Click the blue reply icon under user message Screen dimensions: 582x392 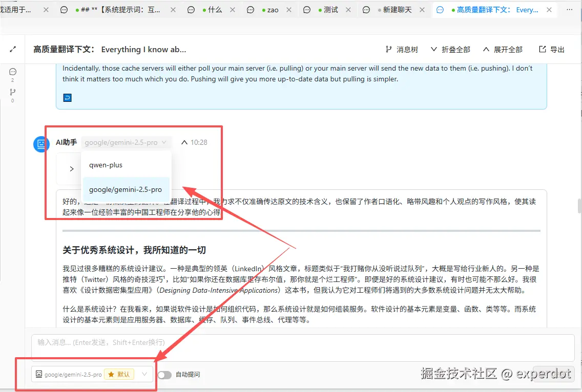click(67, 98)
